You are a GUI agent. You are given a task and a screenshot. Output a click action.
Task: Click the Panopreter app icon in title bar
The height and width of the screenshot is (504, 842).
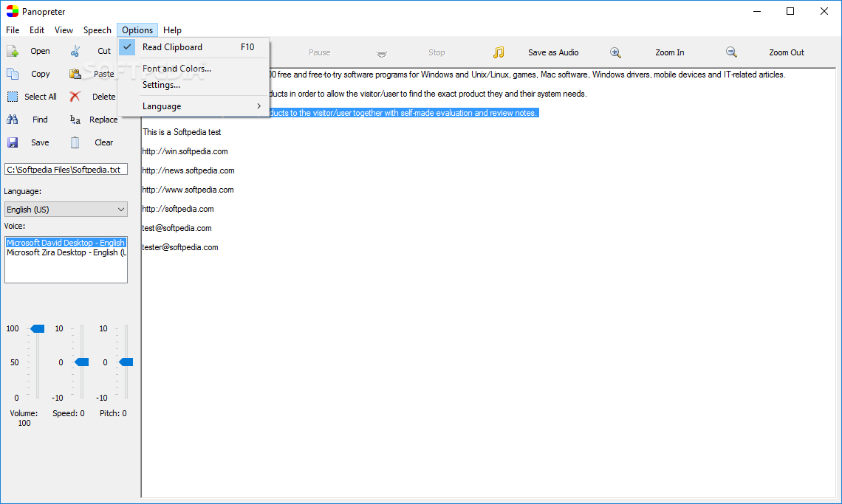pos(13,11)
